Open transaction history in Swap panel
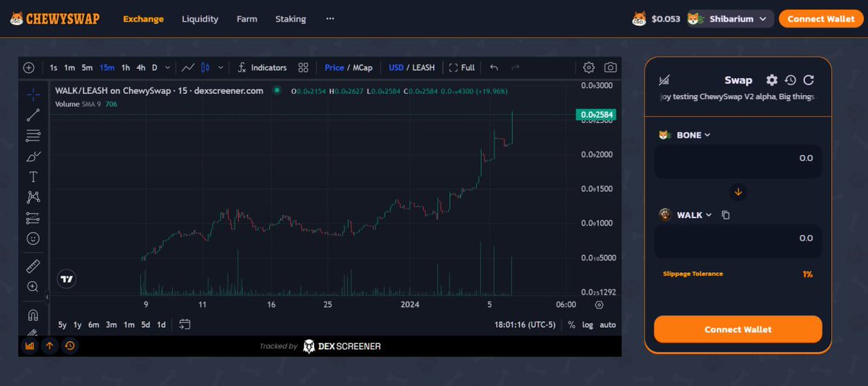This screenshot has width=868, height=386. (x=791, y=80)
